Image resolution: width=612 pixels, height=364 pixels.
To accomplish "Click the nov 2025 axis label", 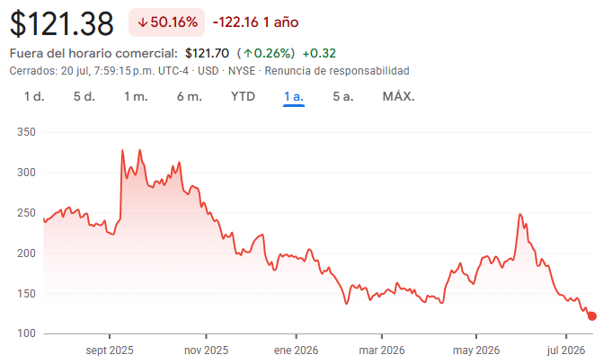I will 206,351.
